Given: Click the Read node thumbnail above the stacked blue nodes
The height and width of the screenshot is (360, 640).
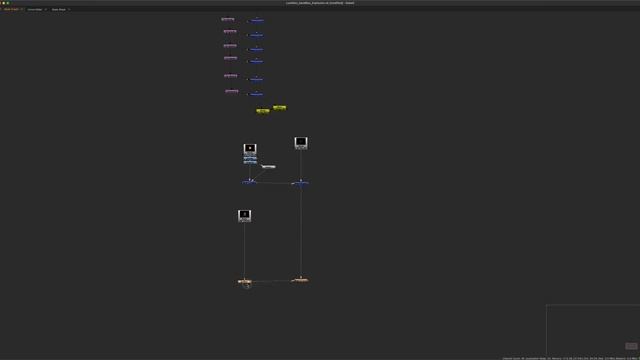Looking at the screenshot, I should click(250, 148).
